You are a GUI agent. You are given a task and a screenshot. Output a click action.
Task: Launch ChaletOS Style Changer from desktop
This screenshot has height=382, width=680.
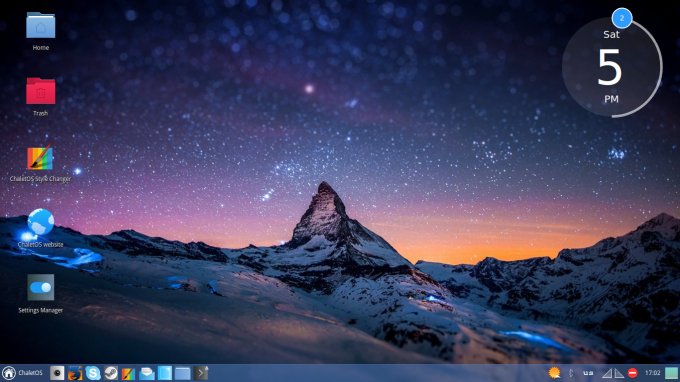tap(40, 158)
